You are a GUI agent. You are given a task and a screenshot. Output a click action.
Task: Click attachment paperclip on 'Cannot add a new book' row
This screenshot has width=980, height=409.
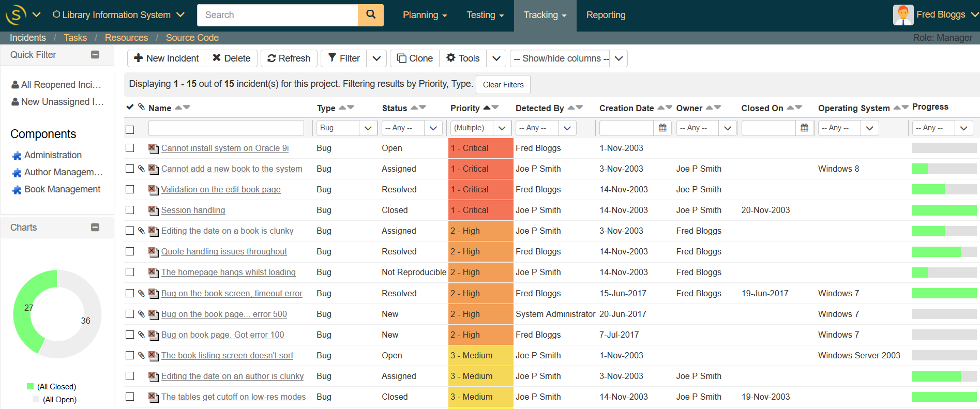[x=141, y=169]
